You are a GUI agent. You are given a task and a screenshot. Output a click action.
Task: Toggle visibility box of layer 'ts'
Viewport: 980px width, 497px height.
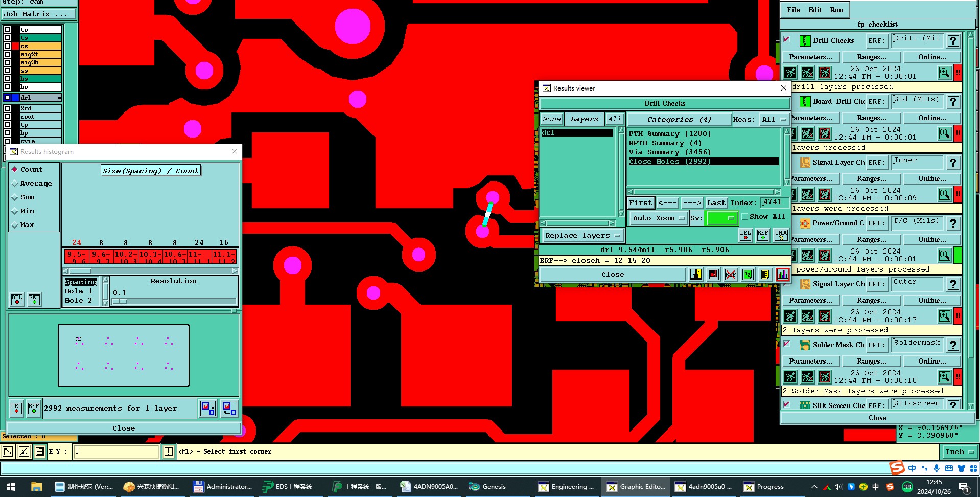coord(7,38)
